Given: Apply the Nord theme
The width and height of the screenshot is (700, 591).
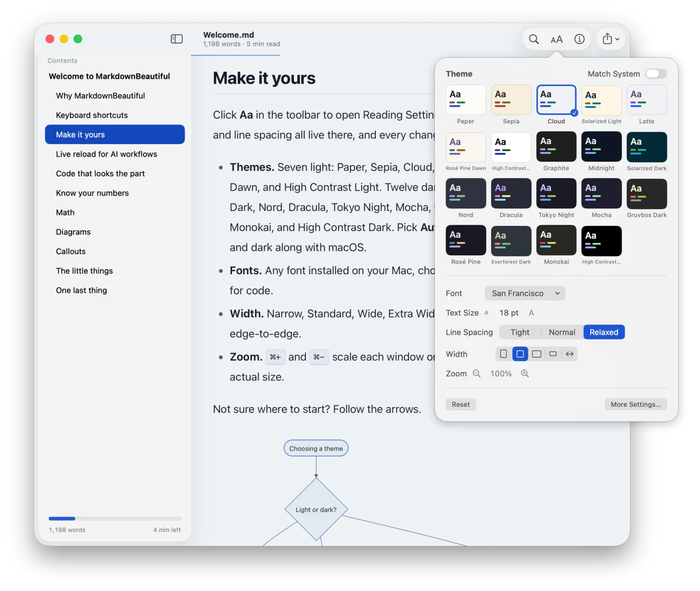Looking at the screenshot, I should (465, 193).
